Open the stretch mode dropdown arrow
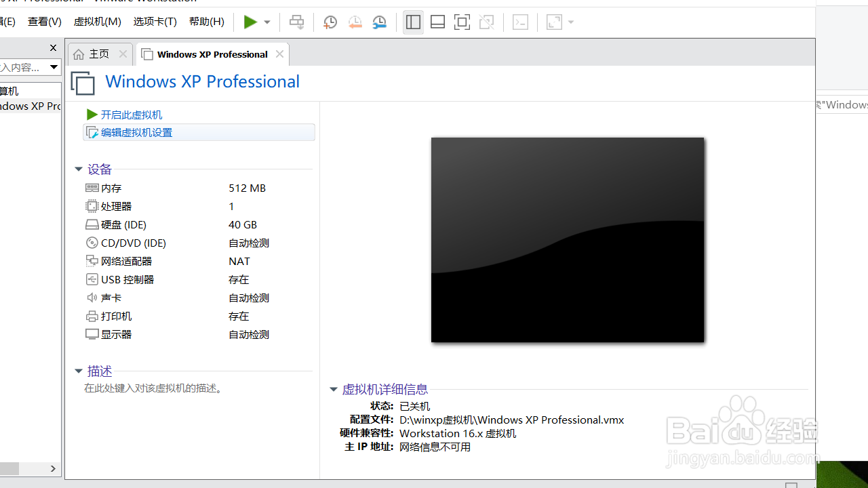 point(571,22)
